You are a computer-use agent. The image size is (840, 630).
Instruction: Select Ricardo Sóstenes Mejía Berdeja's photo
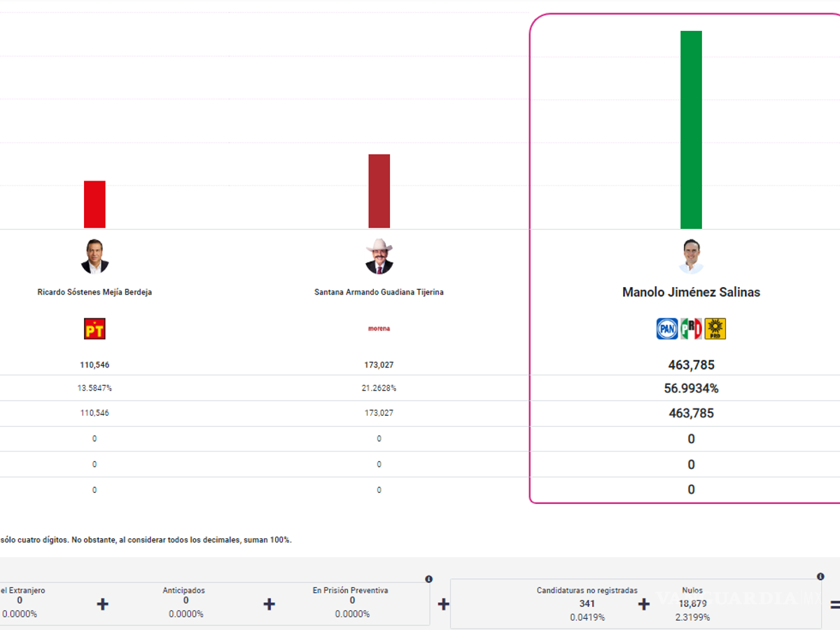[x=94, y=256]
